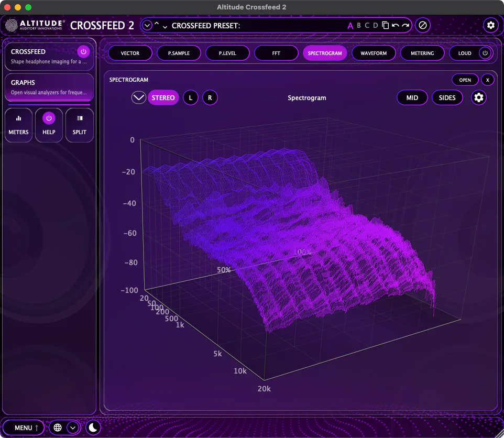Expand the spectrogram options chevron

[138, 97]
